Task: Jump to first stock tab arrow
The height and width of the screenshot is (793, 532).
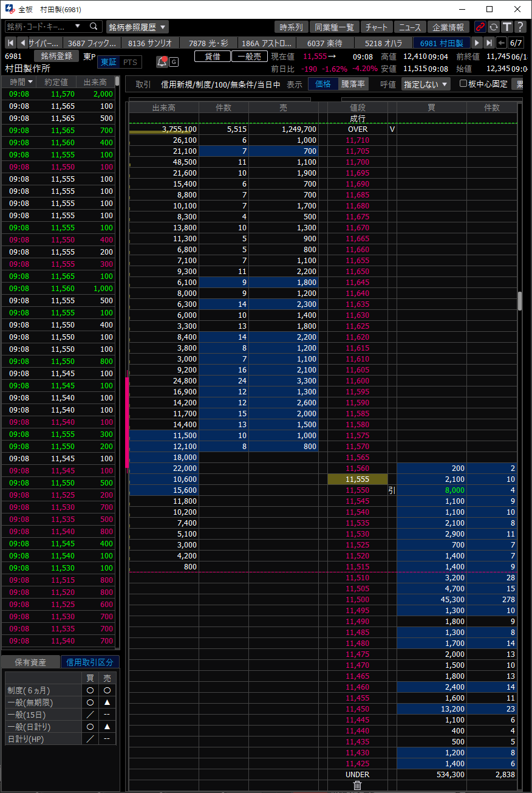Action: click(10, 43)
